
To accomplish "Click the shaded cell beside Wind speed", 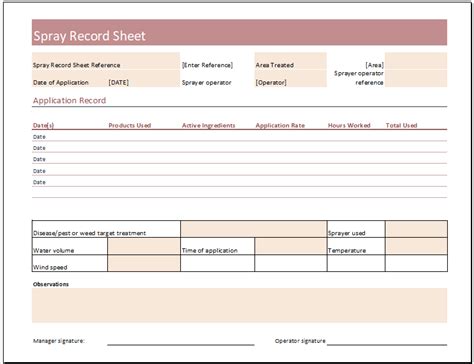I will 144,263.
